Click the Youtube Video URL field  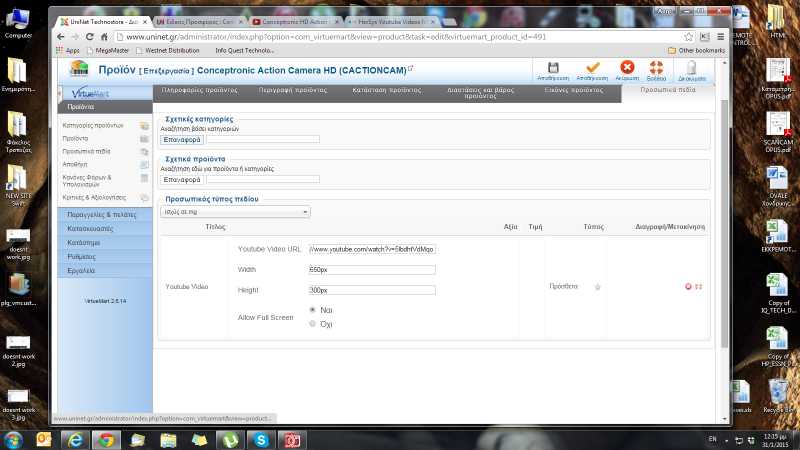tap(372, 249)
